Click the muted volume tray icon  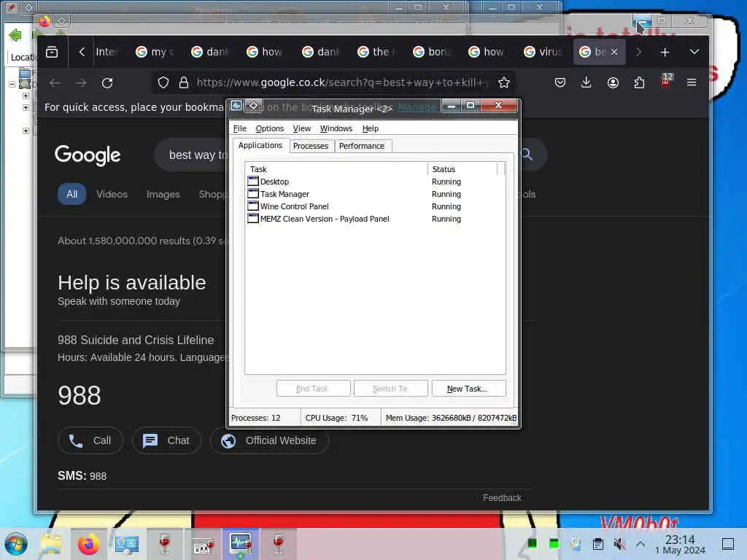click(x=619, y=544)
